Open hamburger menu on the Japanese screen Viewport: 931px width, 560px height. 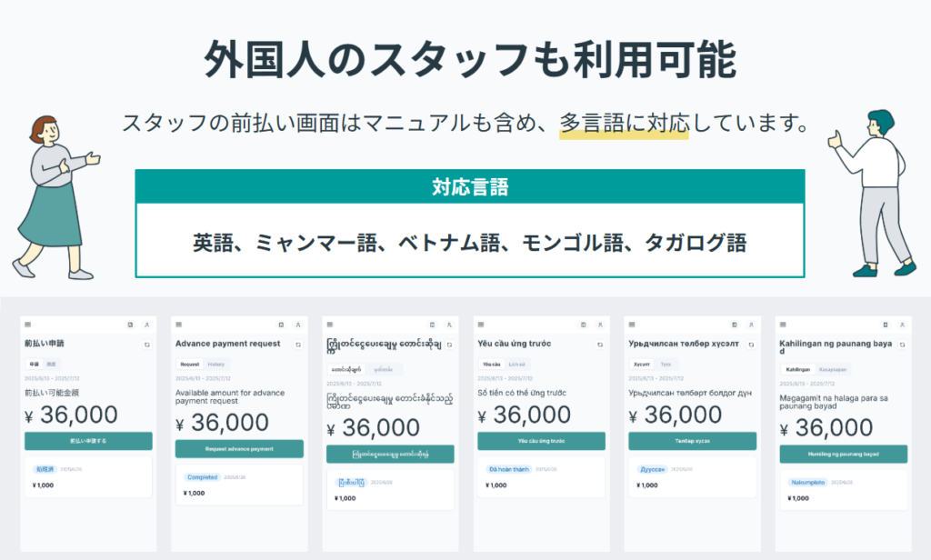pyautogui.click(x=27, y=325)
